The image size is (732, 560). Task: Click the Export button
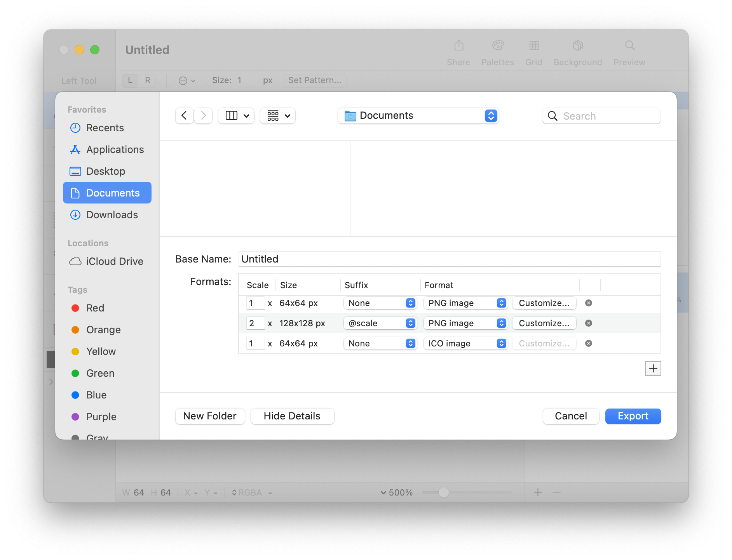tap(633, 416)
